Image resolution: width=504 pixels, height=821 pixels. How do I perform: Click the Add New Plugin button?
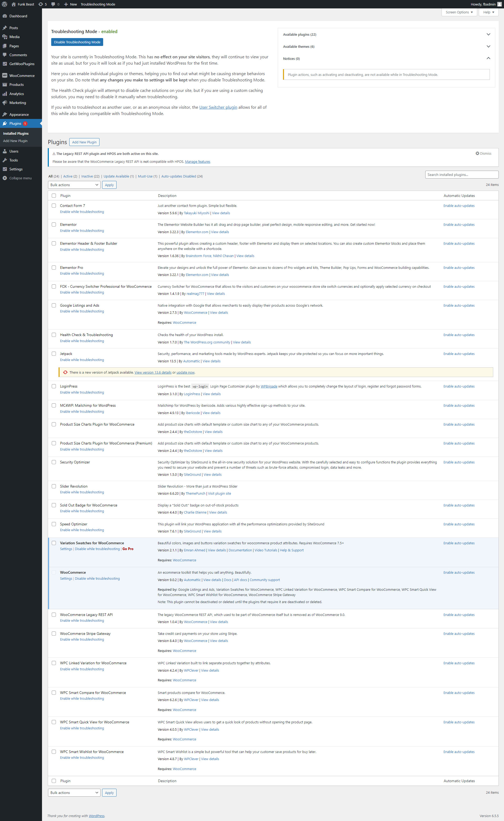coord(84,142)
